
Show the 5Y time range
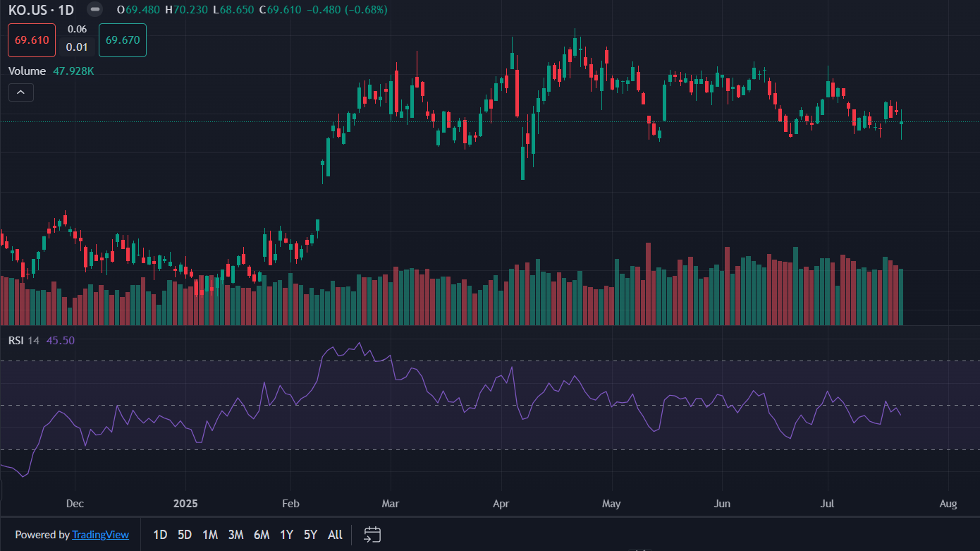[x=310, y=535]
